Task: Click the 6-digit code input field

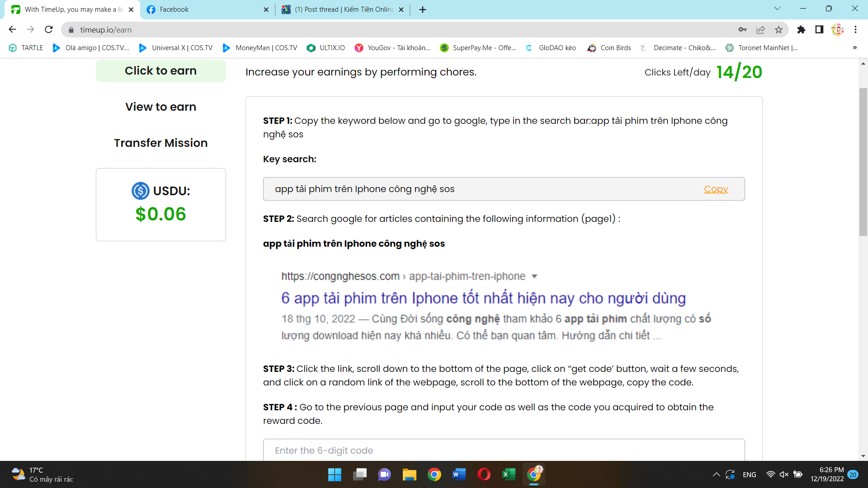Action: coord(504,450)
